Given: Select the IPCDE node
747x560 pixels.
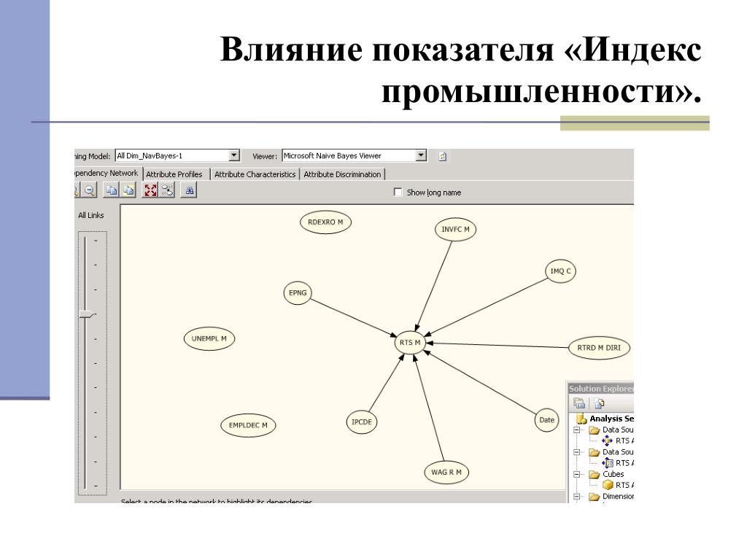Looking at the screenshot, I should 362,422.
